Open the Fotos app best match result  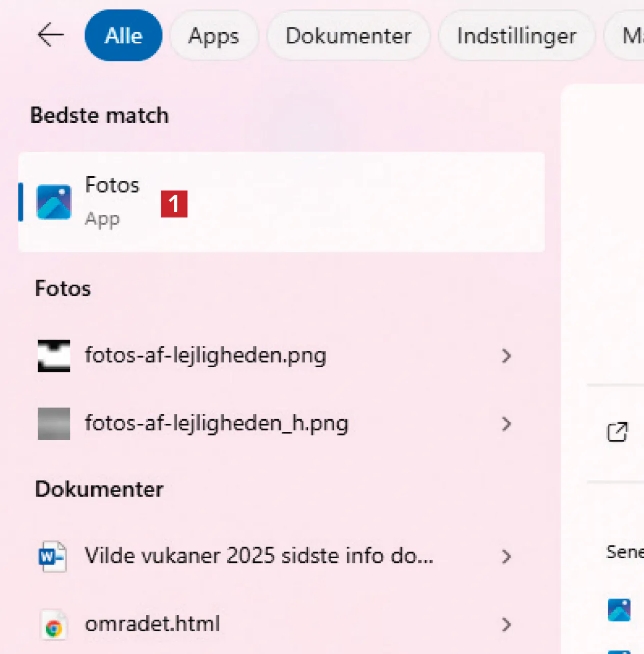[x=280, y=202]
